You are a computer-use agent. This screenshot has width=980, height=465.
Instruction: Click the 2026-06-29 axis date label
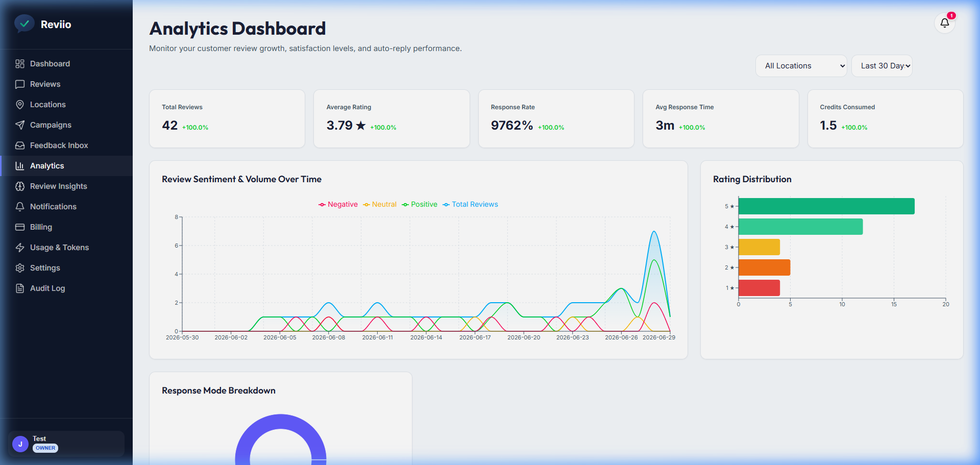pyautogui.click(x=659, y=337)
